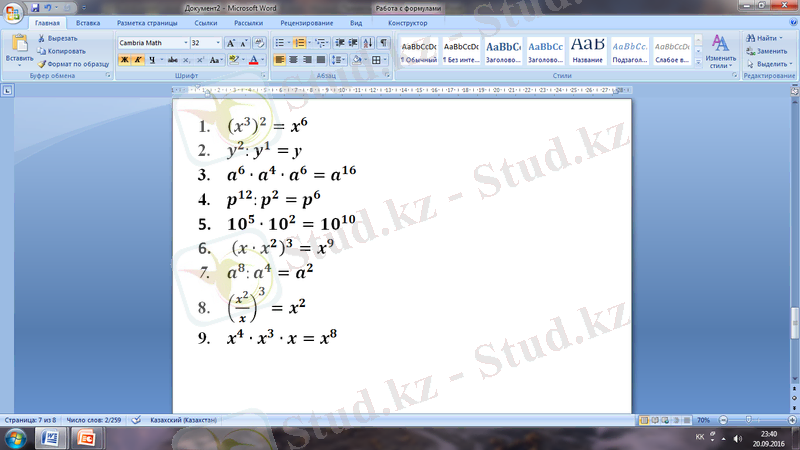The height and width of the screenshot is (450, 800).
Task: Toggle italic (К) formatting
Action: (x=139, y=60)
